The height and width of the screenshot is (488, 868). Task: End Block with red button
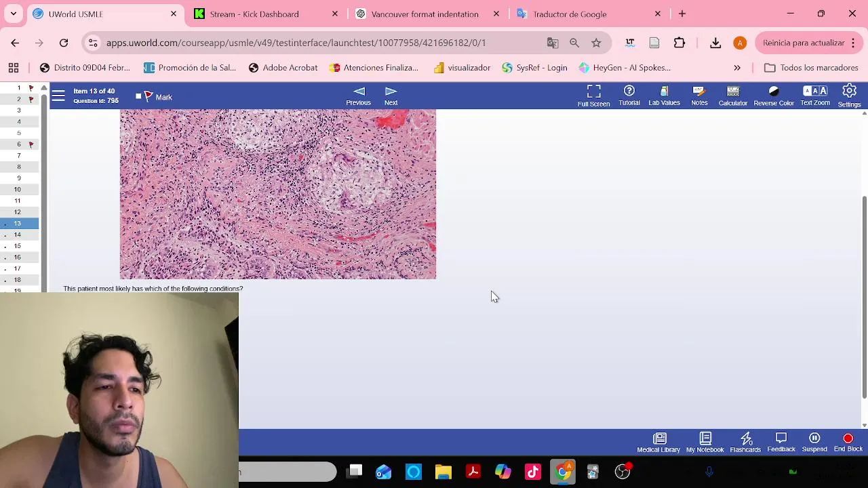[848, 443]
